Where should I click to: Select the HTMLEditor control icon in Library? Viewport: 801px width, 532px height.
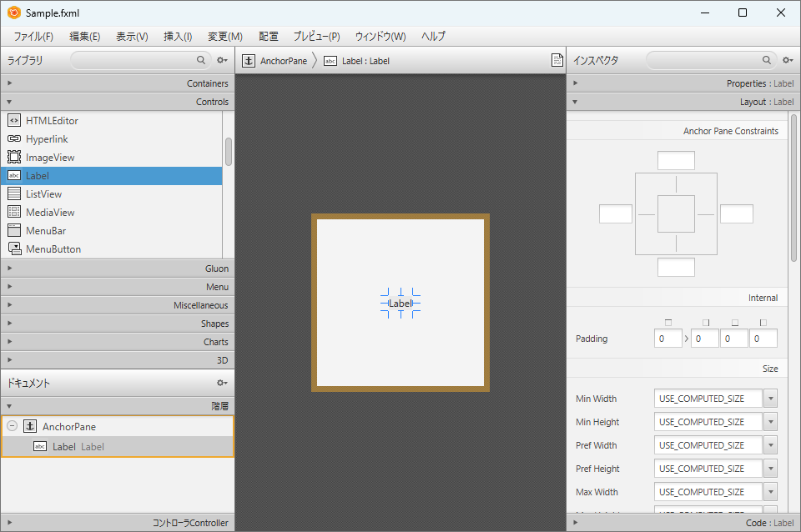[14, 120]
